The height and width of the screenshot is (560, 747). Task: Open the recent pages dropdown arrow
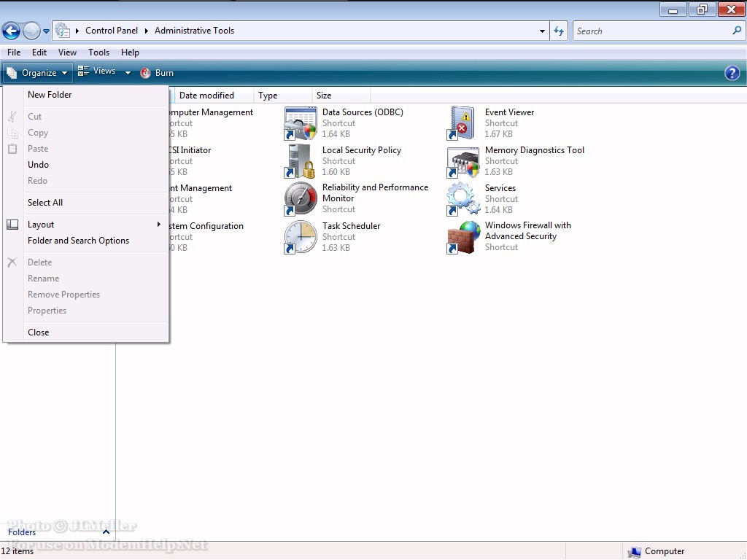pos(46,31)
